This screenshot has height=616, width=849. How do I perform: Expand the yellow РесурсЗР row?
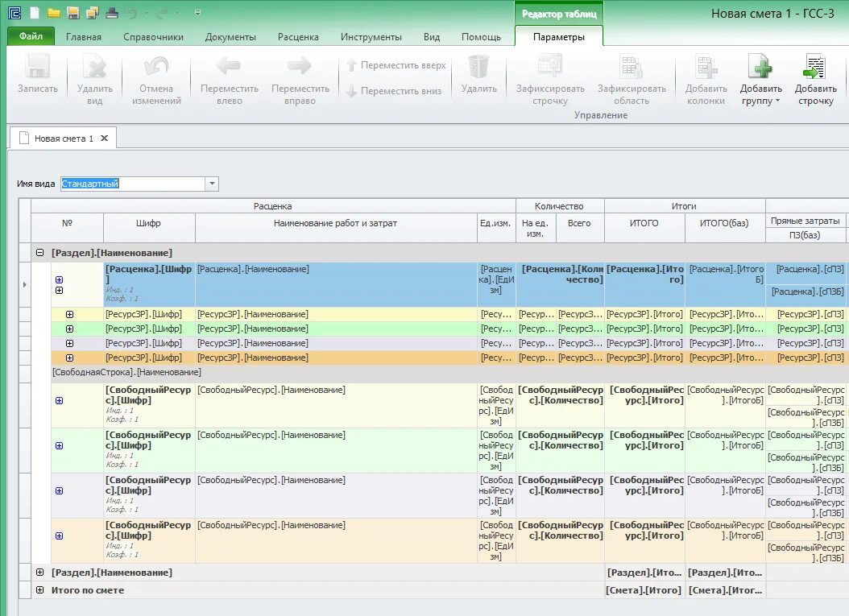[x=69, y=314]
